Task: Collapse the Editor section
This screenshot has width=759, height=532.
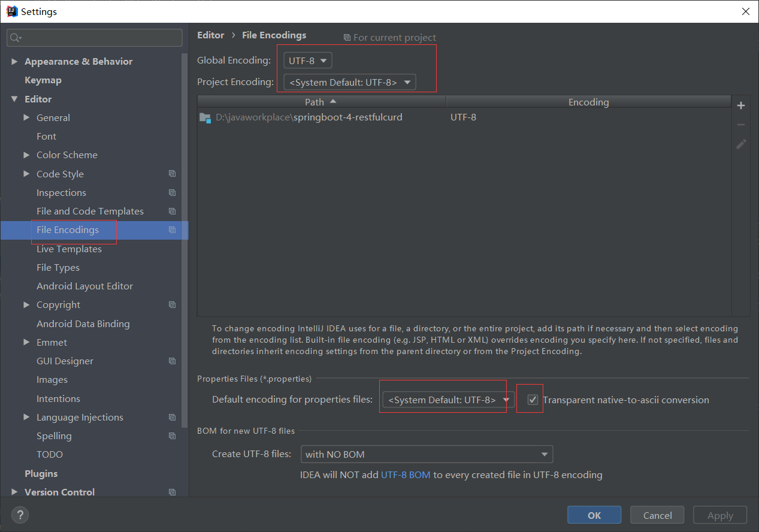Action: (x=14, y=99)
